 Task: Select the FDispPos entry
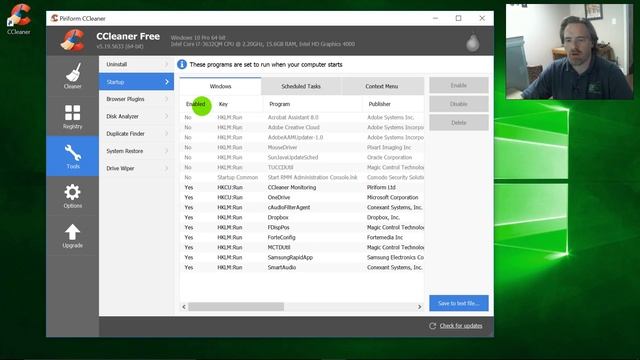point(302,227)
